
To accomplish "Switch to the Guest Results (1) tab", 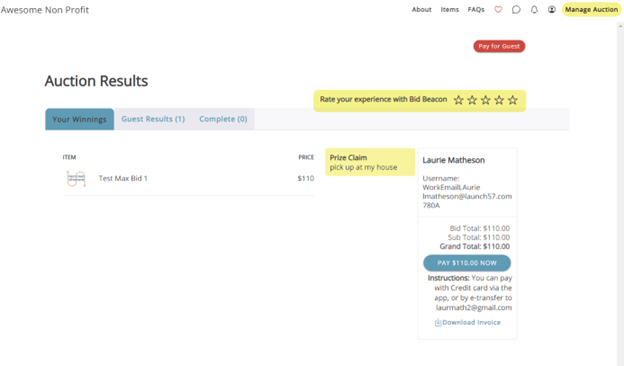I will pos(153,119).
